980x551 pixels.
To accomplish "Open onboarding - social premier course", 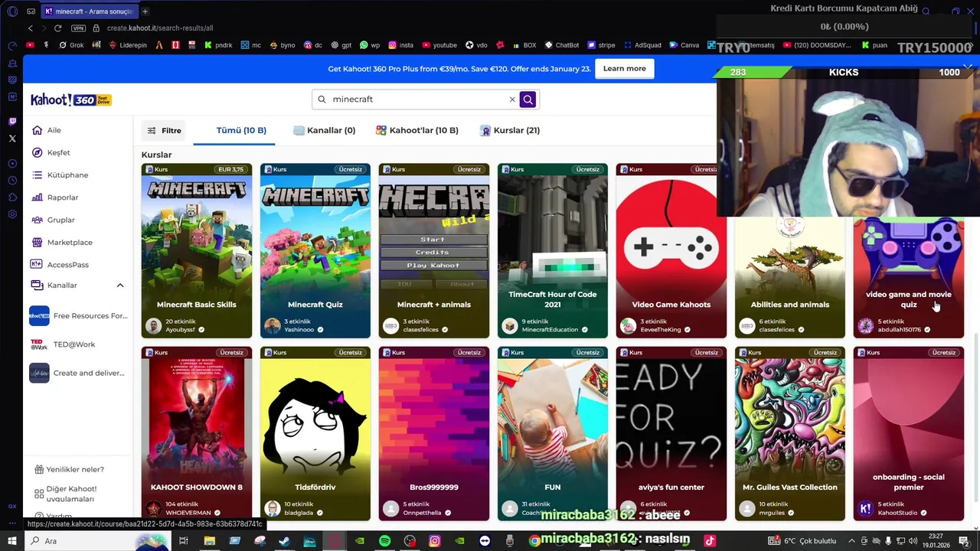I will (x=909, y=434).
